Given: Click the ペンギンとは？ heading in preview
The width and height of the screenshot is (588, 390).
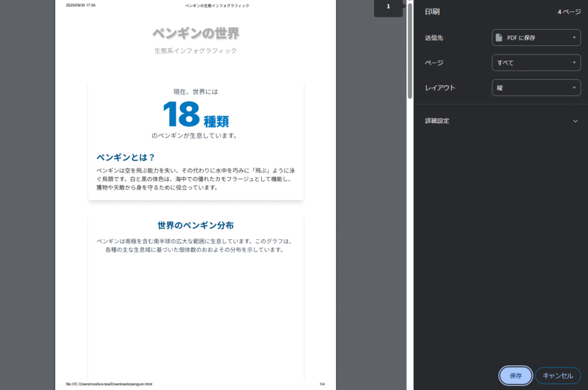Looking at the screenshot, I should click(126, 157).
